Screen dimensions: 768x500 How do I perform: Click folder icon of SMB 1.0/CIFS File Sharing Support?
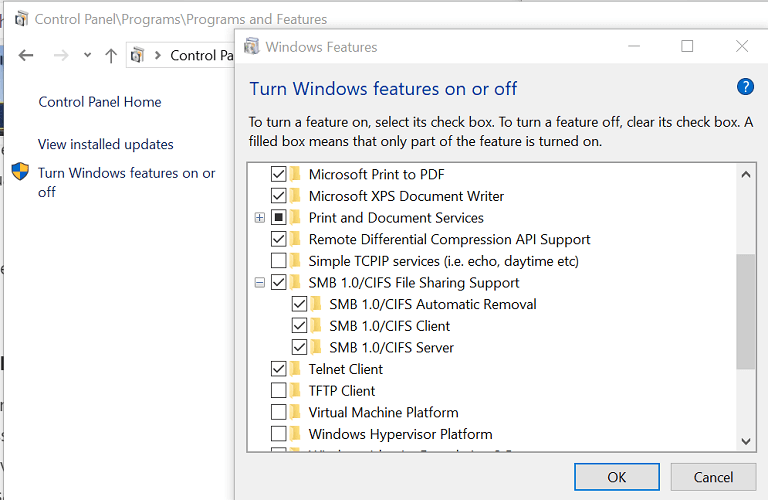click(295, 282)
